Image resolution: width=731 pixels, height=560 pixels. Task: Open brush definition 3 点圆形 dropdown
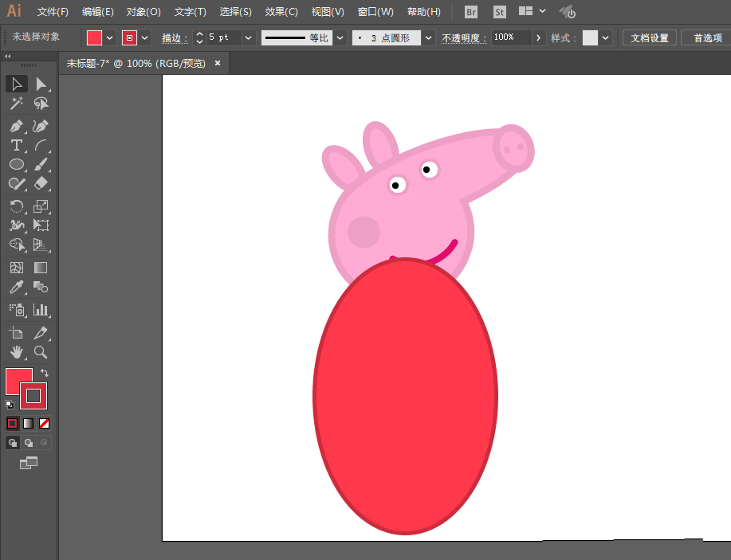click(428, 38)
